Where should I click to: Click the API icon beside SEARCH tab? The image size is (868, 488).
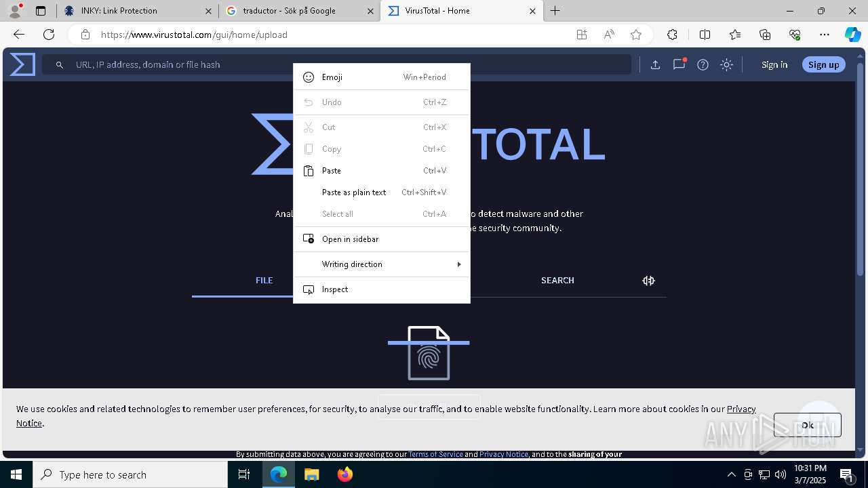648,281
